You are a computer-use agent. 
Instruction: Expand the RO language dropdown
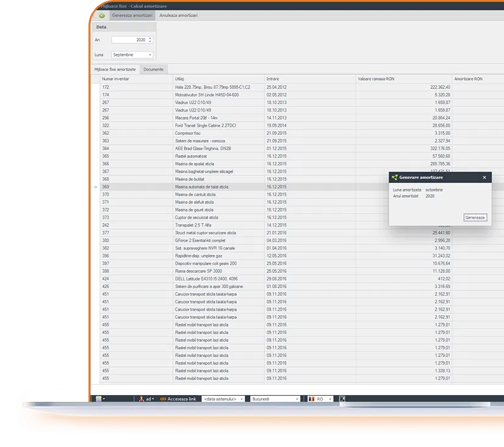pos(330,399)
